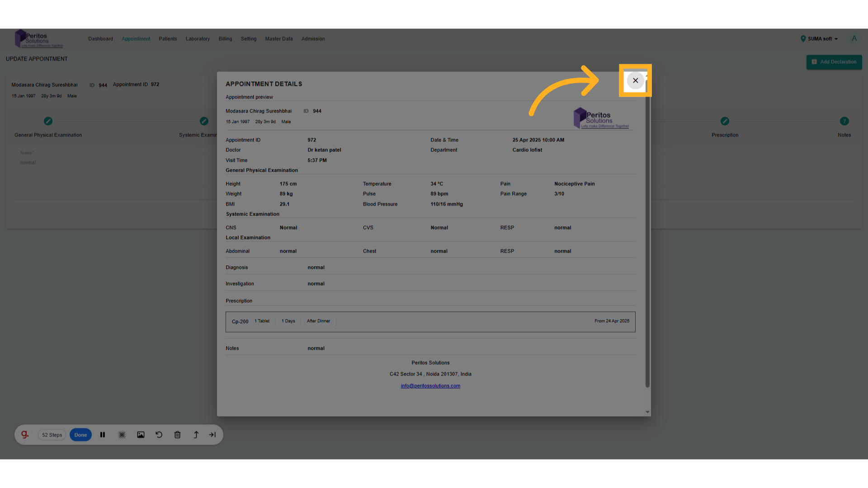Image resolution: width=868 pixels, height=488 pixels.
Task: Click the 52 Steps counter pill
Action: 52,435
